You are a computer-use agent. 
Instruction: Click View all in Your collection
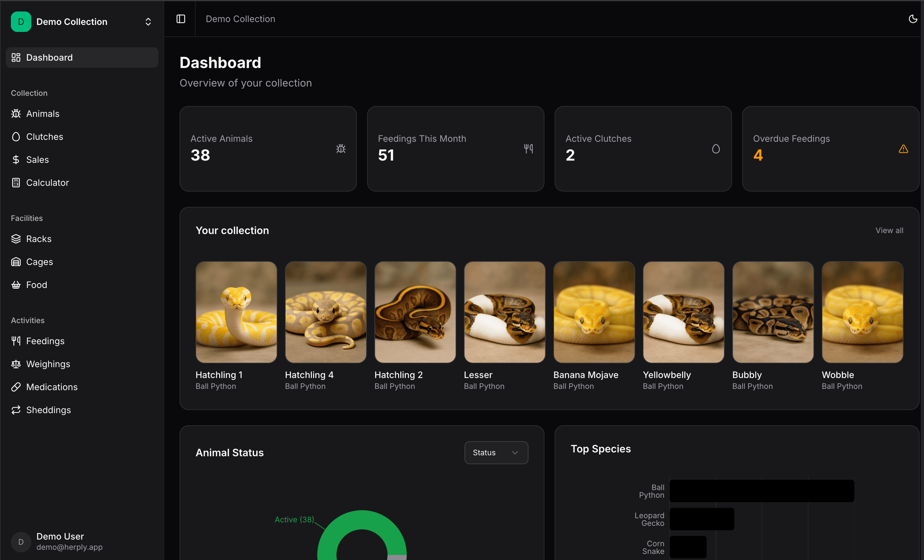click(889, 230)
